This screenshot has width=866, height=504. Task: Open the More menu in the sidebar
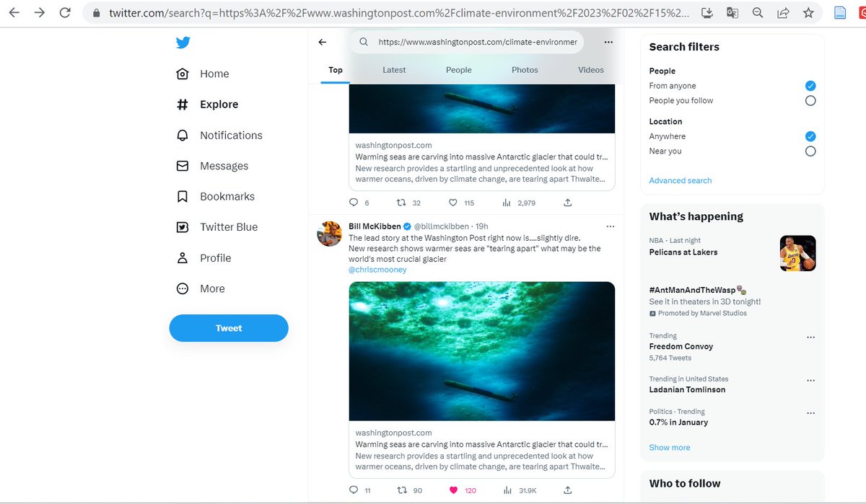(x=211, y=288)
